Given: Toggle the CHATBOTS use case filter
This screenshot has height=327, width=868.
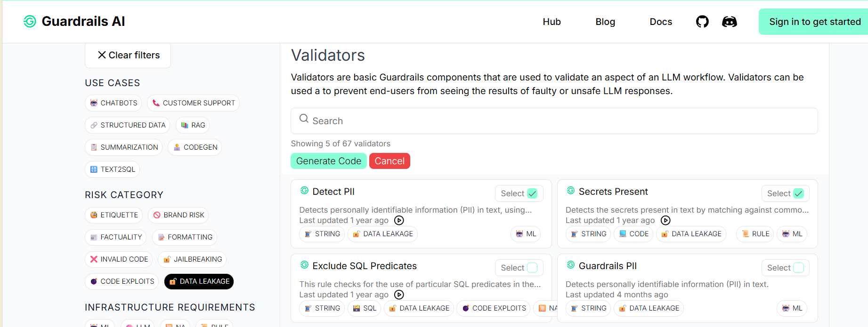Looking at the screenshot, I should point(113,103).
